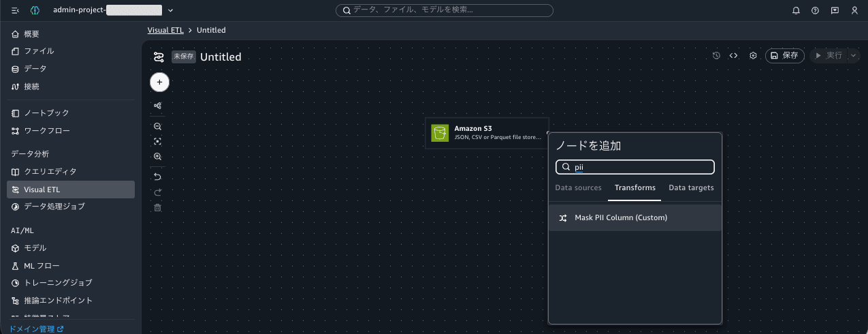
Task: Click the Untitled breadcrumb item
Action: 211,30
